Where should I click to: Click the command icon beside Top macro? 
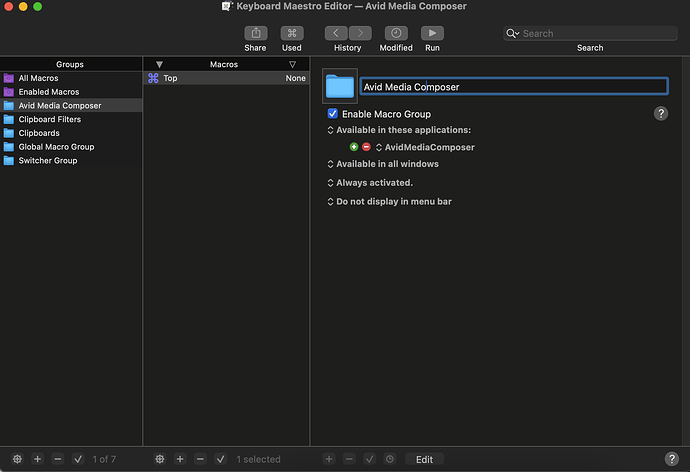point(153,78)
